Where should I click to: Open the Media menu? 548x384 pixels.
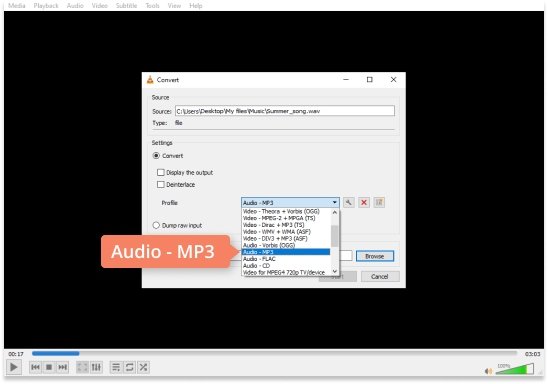tap(16, 6)
